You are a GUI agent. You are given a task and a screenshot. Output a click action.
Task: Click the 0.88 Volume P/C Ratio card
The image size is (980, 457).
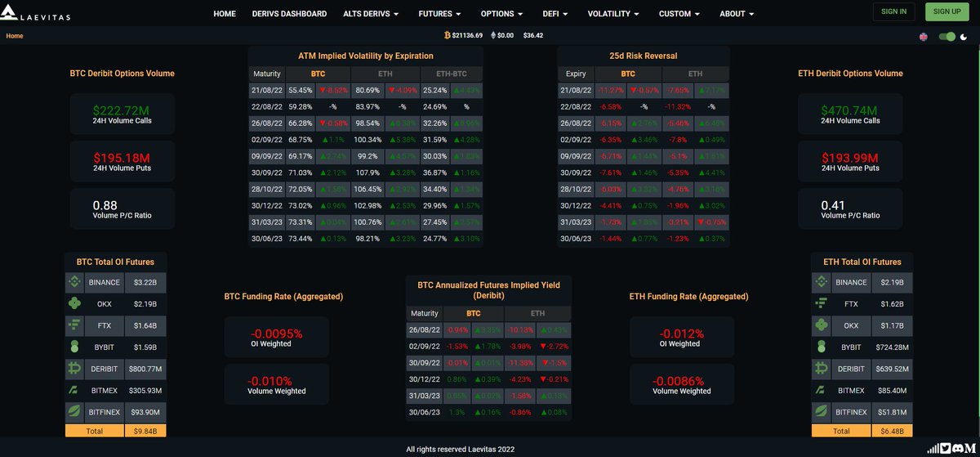122,209
